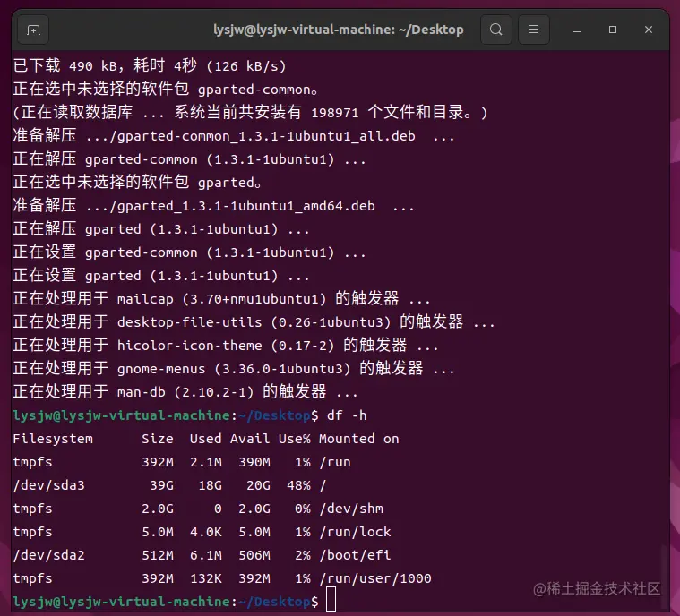
Task: Click 'mailcap (3.70+nmu1ubuntu1)' trigger line
Action: pyautogui.click(x=221, y=299)
